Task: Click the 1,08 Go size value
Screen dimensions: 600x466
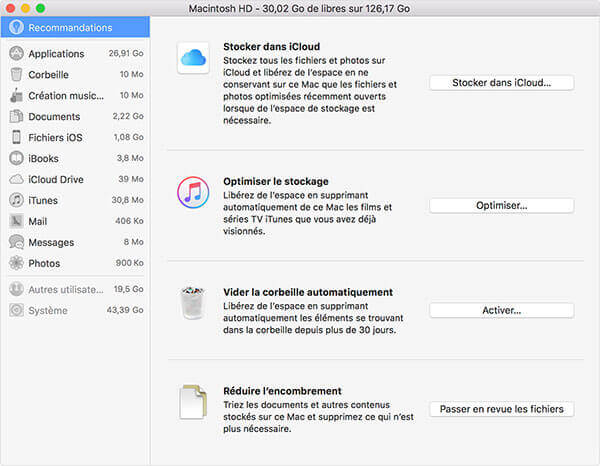Action: 129,137
